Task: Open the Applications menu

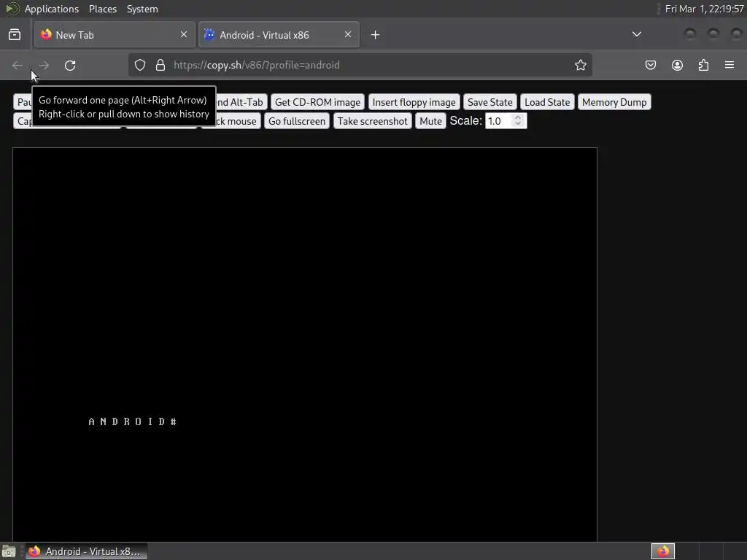Action: point(52,9)
